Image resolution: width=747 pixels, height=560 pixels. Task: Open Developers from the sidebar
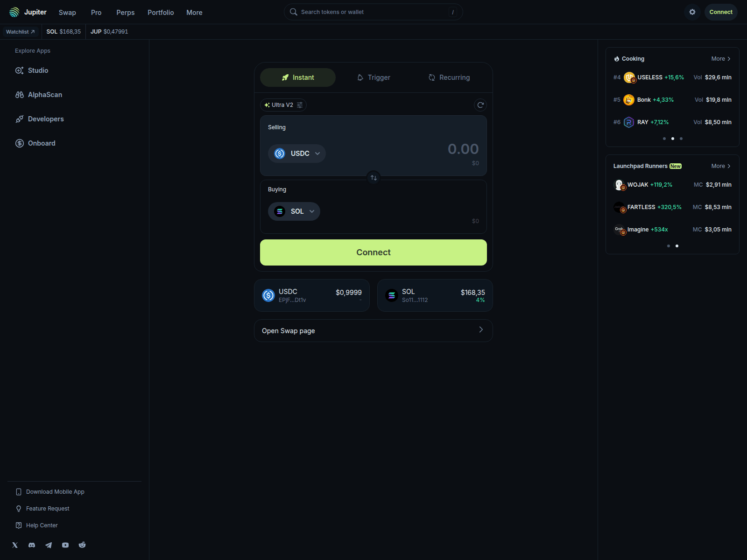(x=40, y=119)
